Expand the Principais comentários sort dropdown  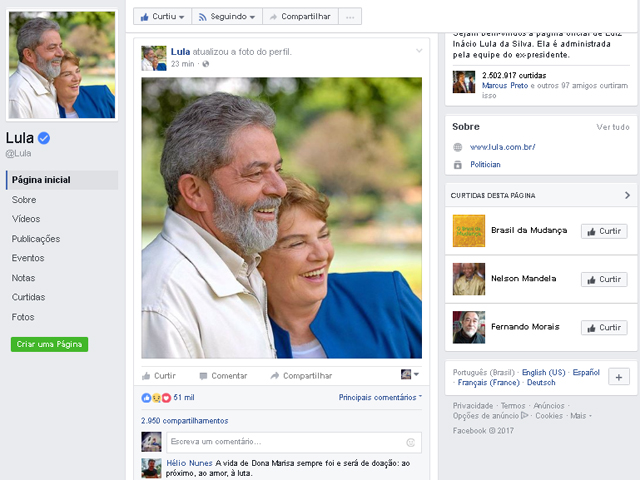380,398
